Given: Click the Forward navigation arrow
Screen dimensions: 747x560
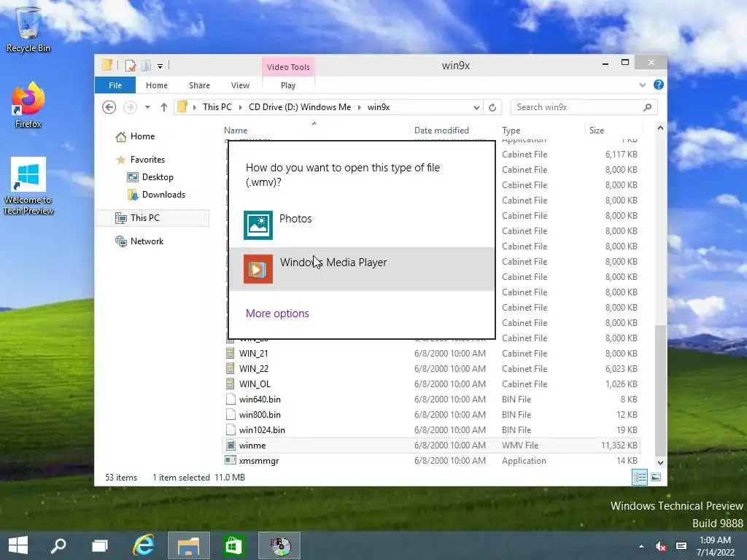Looking at the screenshot, I should 130,107.
